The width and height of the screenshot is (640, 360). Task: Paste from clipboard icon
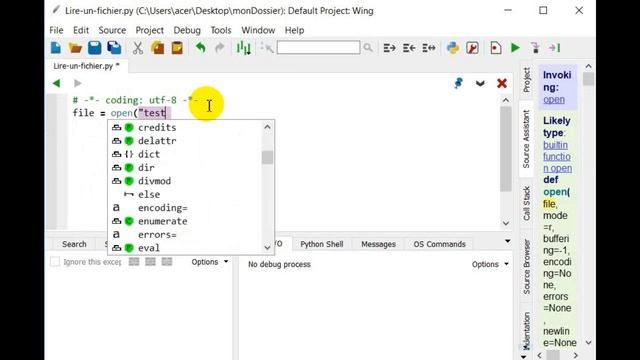(x=177, y=48)
